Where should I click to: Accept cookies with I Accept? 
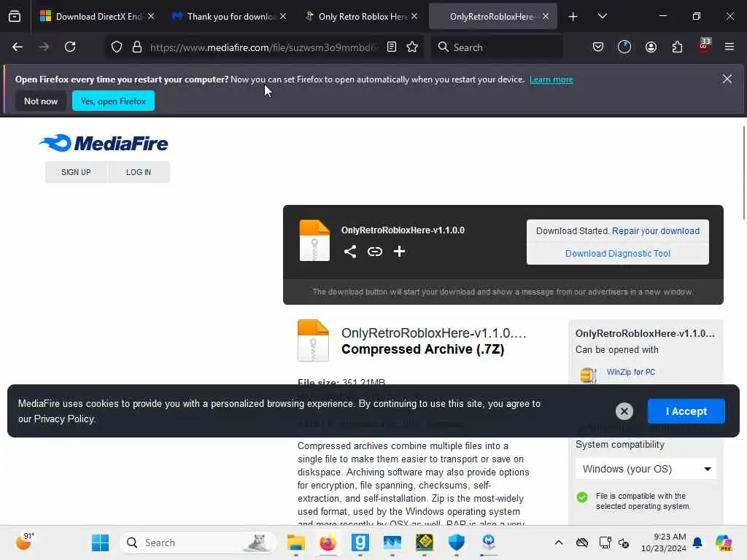(x=686, y=411)
